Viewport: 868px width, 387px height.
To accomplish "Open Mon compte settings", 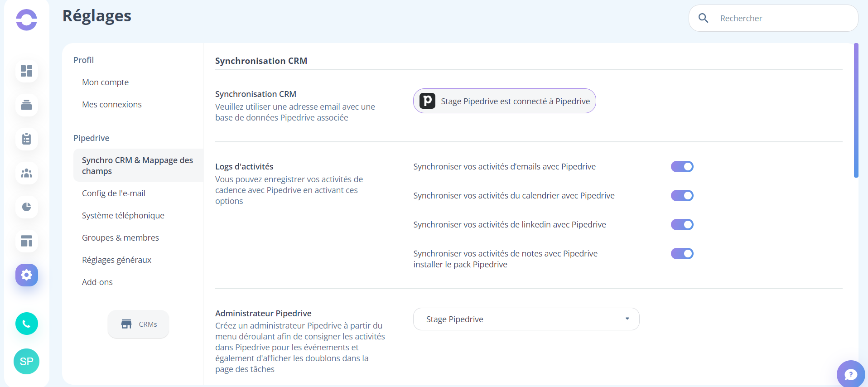I will (105, 82).
